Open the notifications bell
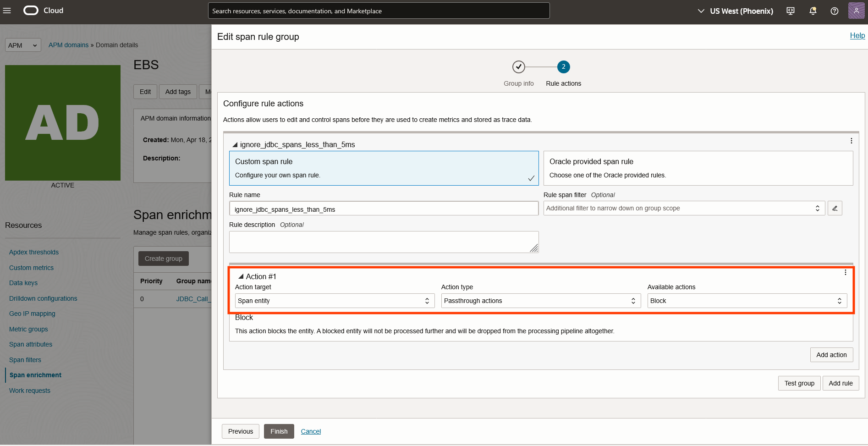 pos(813,11)
